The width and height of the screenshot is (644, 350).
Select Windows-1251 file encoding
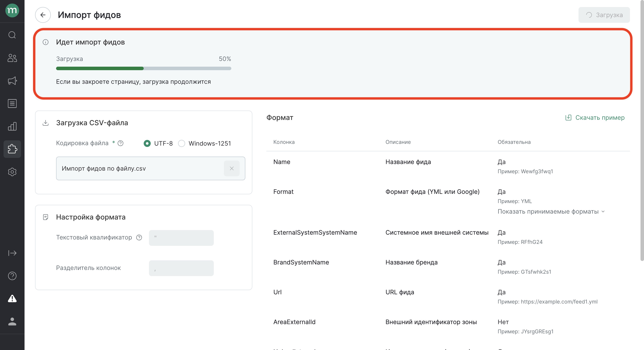(x=182, y=143)
